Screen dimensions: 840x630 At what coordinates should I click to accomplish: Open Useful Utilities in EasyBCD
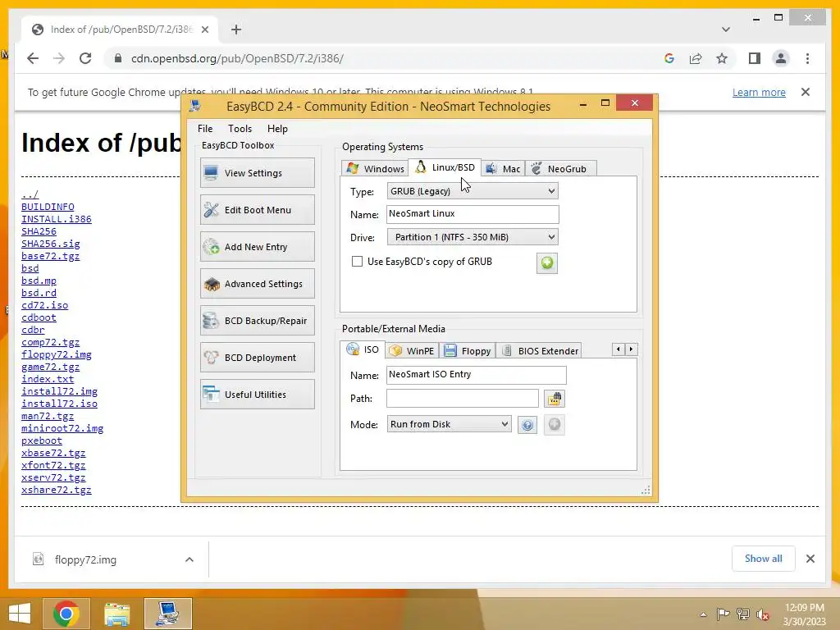pos(257,395)
